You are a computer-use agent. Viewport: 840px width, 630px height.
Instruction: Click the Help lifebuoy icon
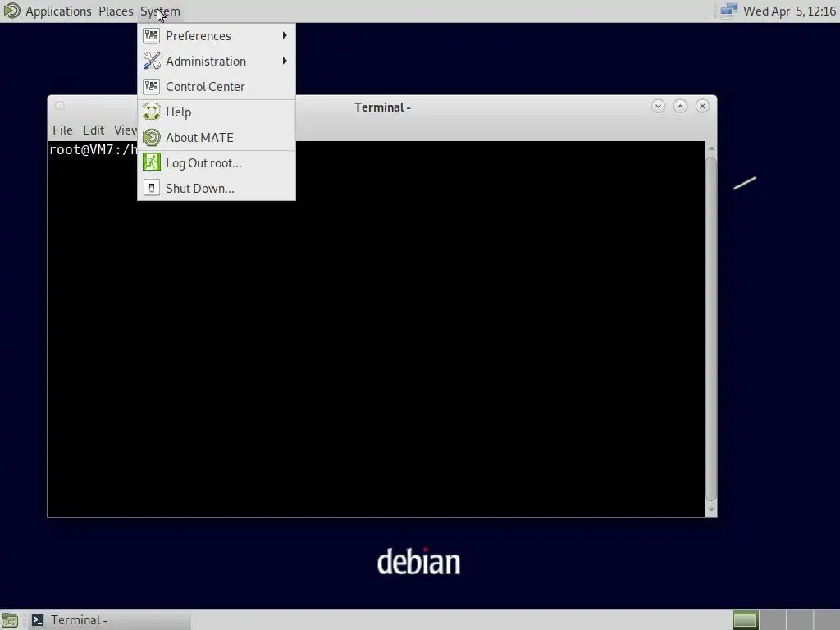[152, 112]
